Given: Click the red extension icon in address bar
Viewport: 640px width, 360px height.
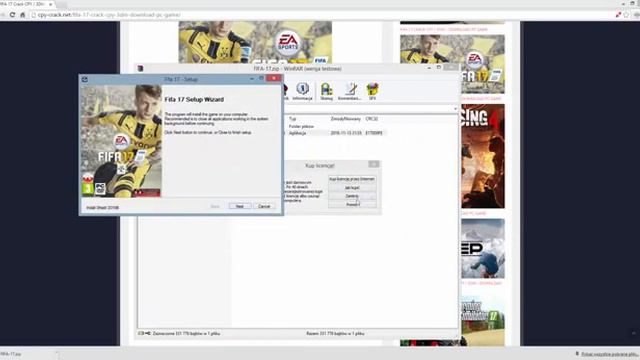Looking at the screenshot, I should [x=618, y=15].
